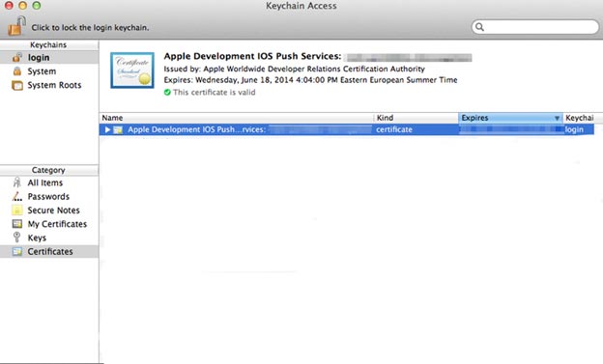Click the Expires sort direction arrow

tap(557, 118)
